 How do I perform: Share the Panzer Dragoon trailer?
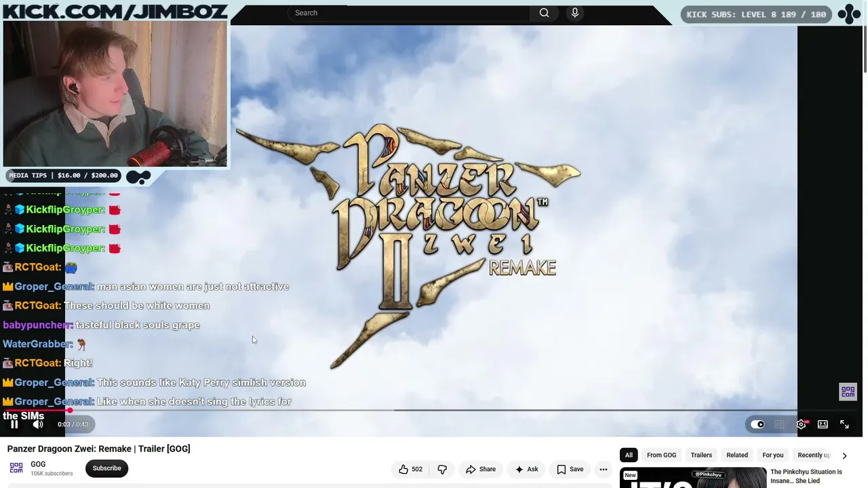[x=481, y=469]
